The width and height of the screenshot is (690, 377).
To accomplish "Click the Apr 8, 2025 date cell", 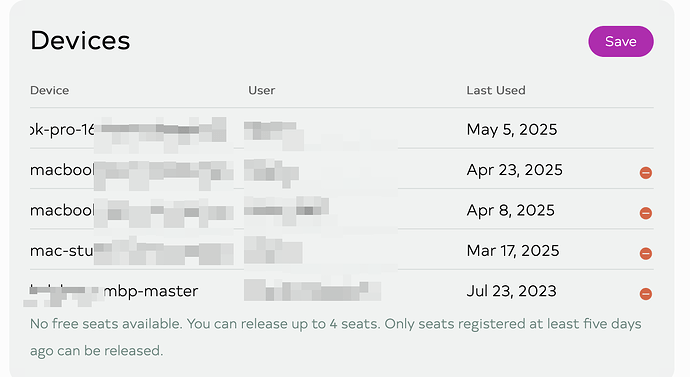I will click(510, 210).
